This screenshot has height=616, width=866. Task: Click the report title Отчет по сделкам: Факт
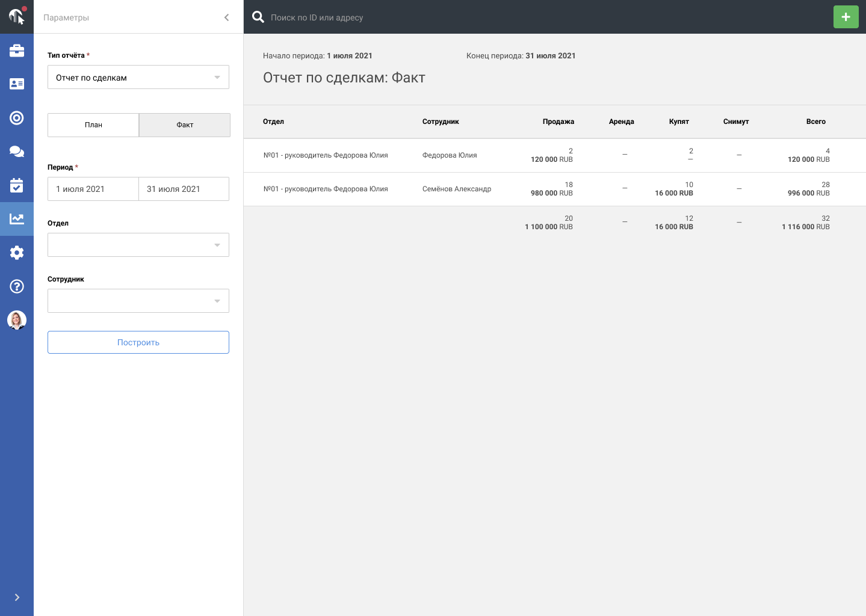344,78
